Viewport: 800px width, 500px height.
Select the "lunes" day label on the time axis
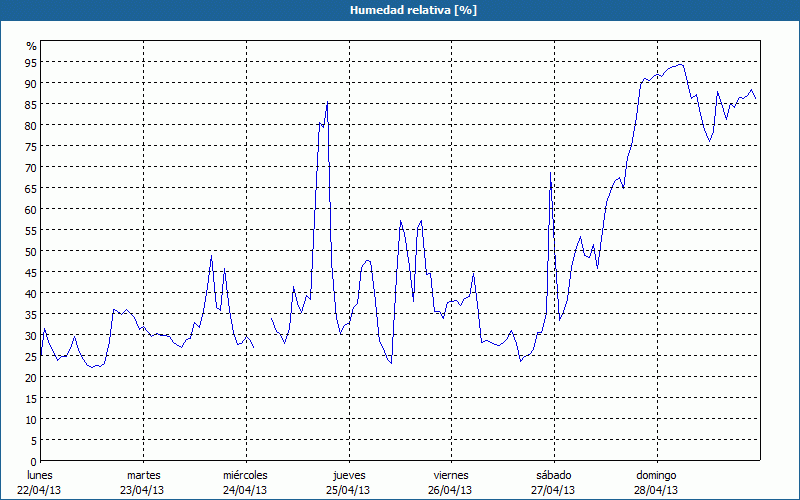click(40, 475)
